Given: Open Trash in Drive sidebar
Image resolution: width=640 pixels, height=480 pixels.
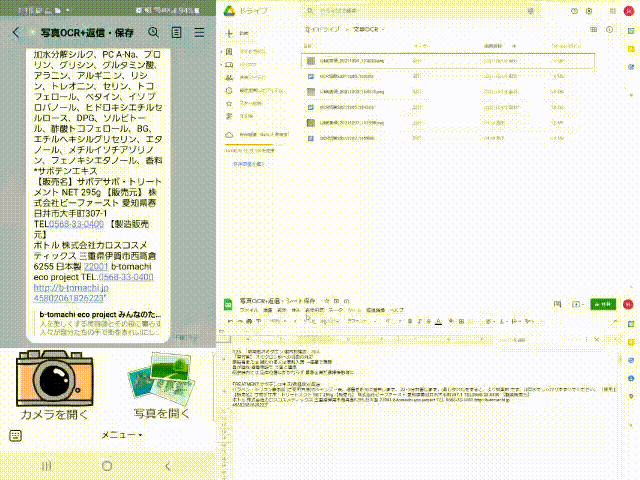Looking at the screenshot, I should (241, 116).
